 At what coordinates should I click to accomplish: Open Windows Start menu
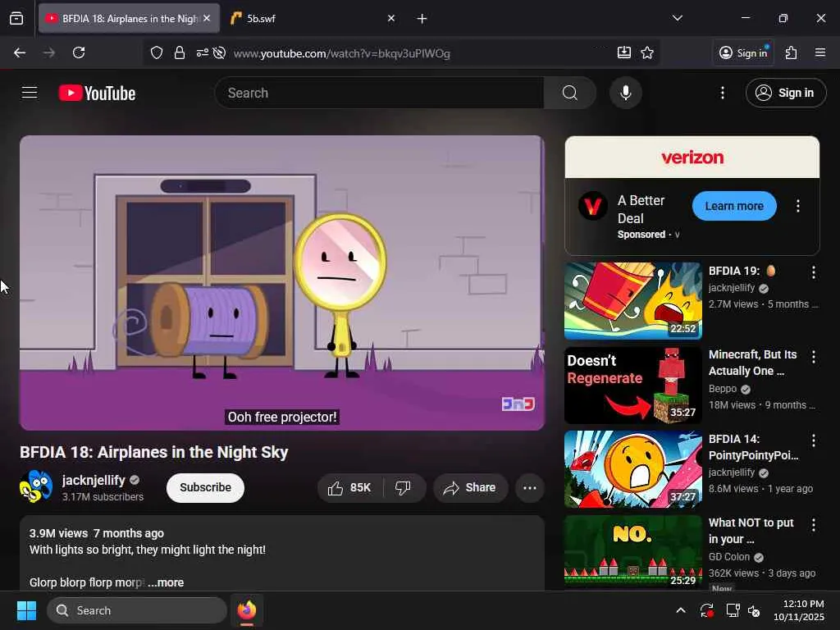coord(26,610)
